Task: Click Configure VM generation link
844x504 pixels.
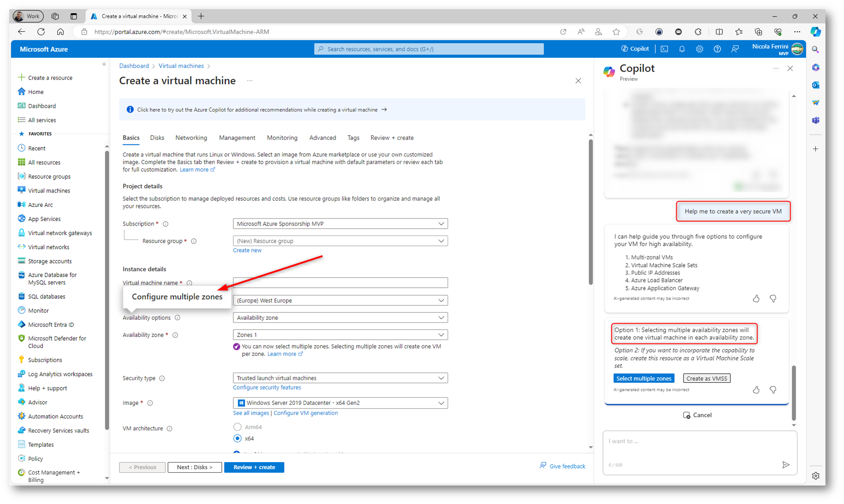Action: click(306, 413)
